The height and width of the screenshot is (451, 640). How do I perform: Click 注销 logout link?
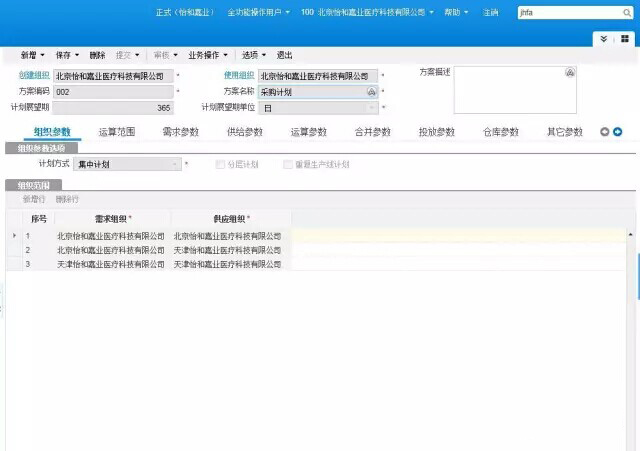[x=490, y=13]
